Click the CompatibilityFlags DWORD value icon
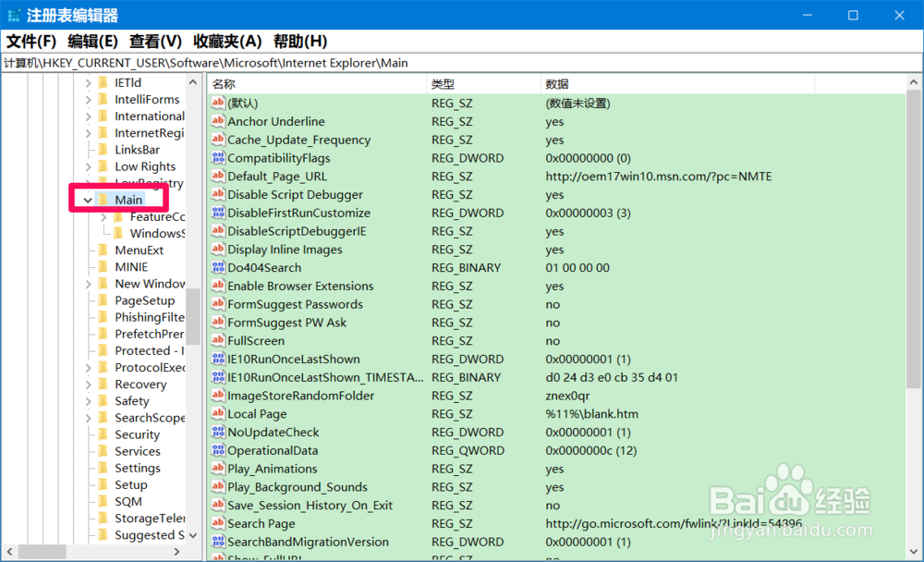924x562 pixels. click(218, 158)
